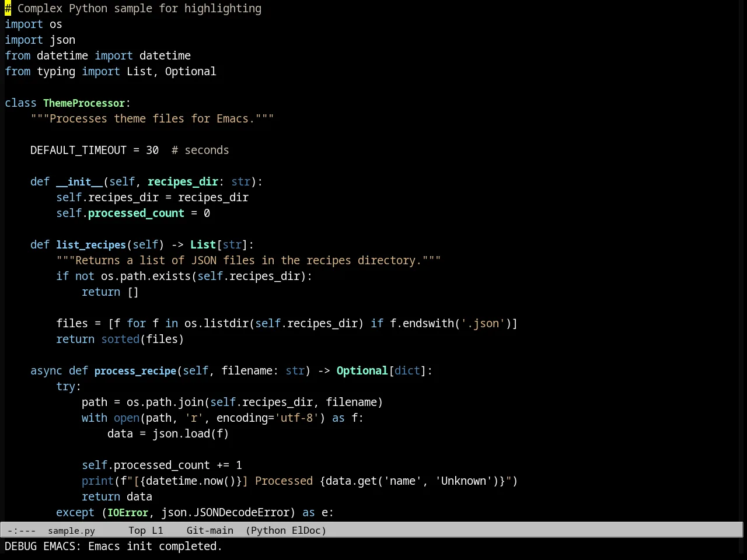The height and width of the screenshot is (560, 747).
Task: Click the buffer name sample.py in mode line
Action: tap(71, 530)
